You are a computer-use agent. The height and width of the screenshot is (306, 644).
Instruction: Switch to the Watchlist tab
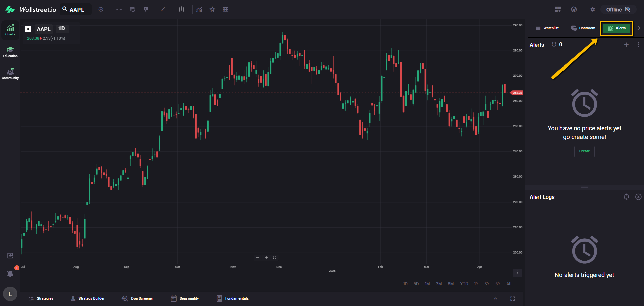(547, 28)
